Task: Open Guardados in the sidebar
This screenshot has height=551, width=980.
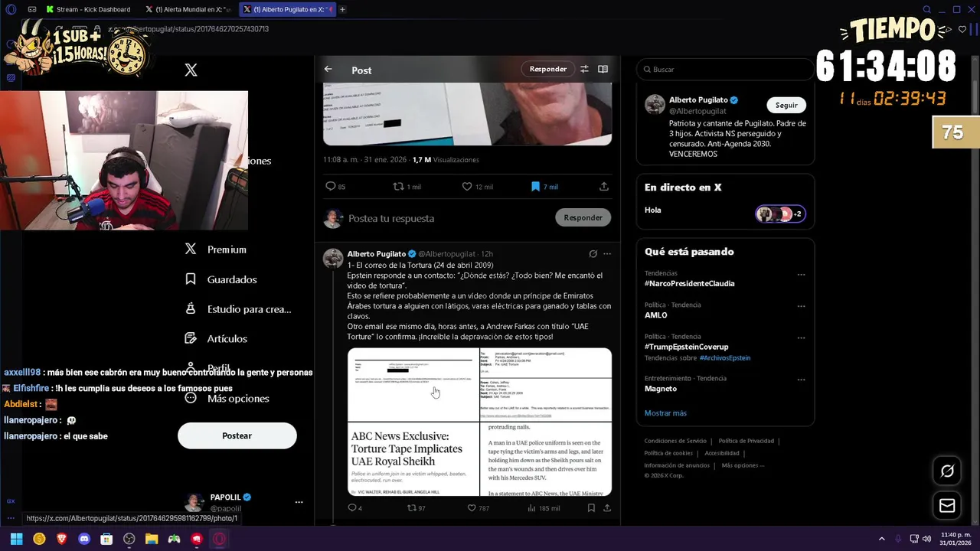Action: (x=221, y=279)
